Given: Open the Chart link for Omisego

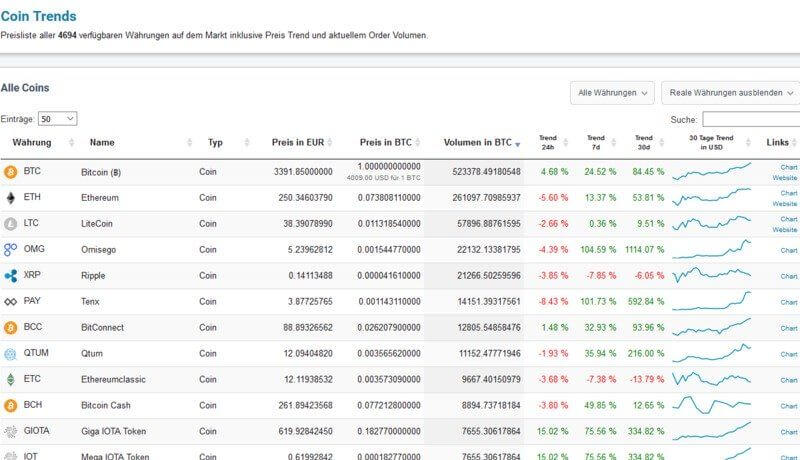Looking at the screenshot, I should (788, 250).
